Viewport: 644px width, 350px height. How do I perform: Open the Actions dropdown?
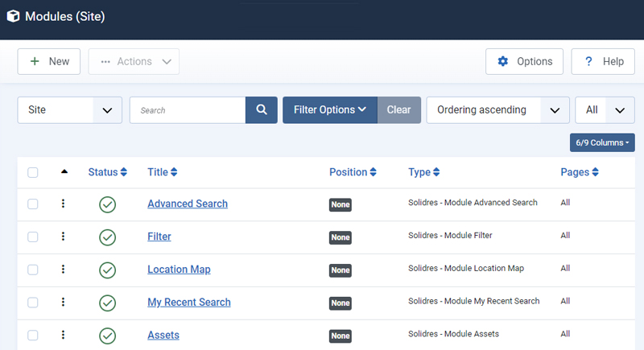pyautogui.click(x=134, y=61)
